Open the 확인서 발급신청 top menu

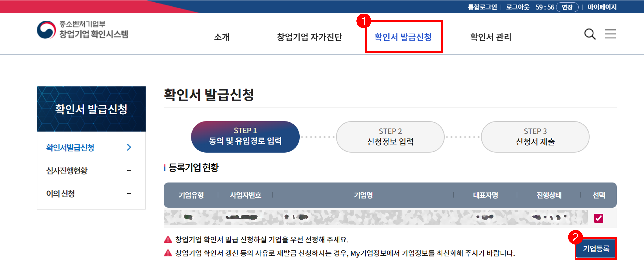coord(403,37)
